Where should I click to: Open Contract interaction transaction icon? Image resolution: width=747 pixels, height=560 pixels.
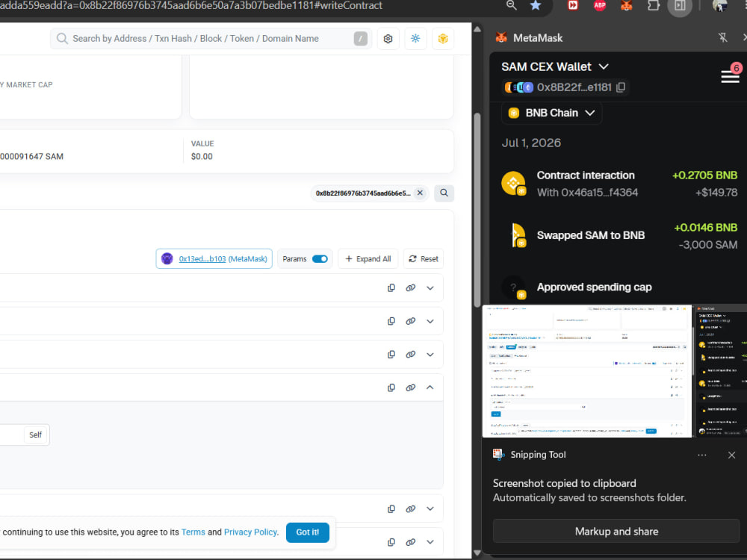coord(514,184)
